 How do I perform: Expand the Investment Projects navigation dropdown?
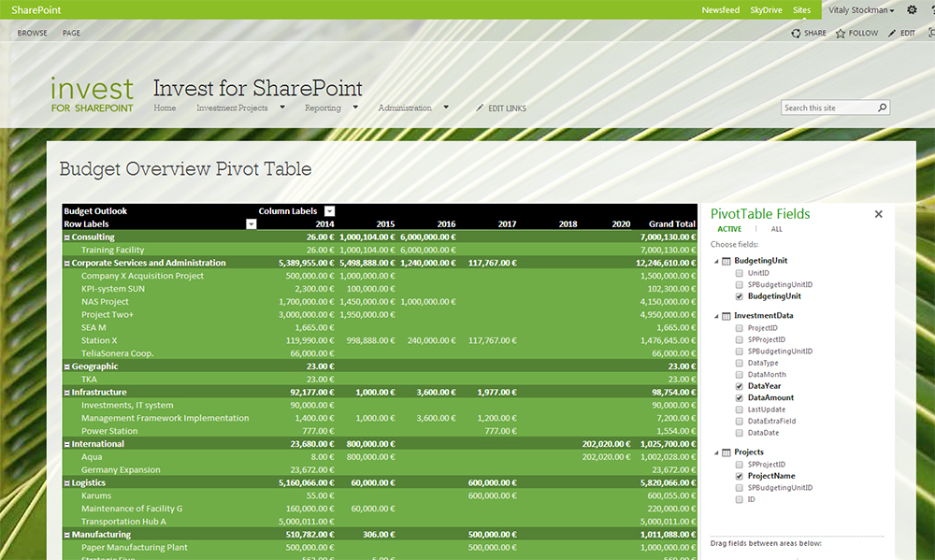coord(282,108)
